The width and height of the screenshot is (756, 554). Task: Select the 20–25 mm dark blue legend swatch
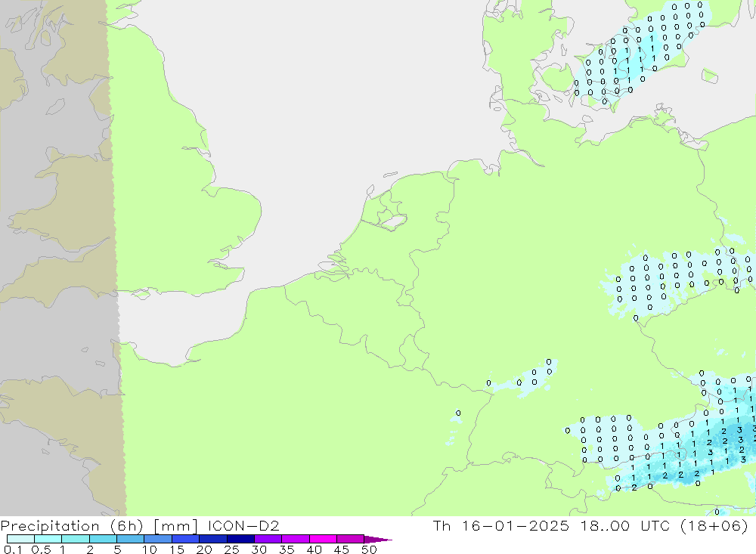coord(213,539)
